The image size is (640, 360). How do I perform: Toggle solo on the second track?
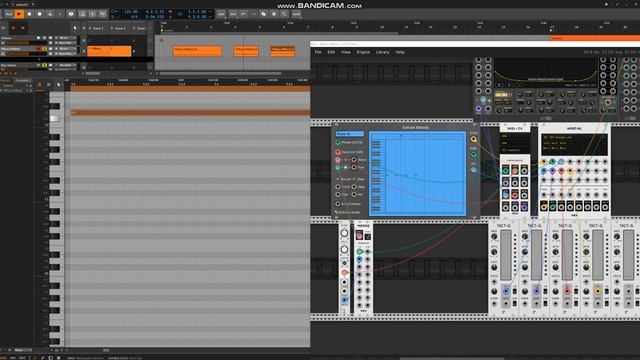tap(44, 49)
